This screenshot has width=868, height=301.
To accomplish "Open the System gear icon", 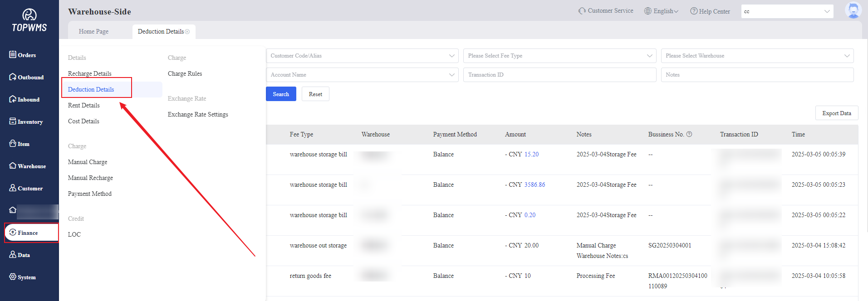I will (x=13, y=277).
